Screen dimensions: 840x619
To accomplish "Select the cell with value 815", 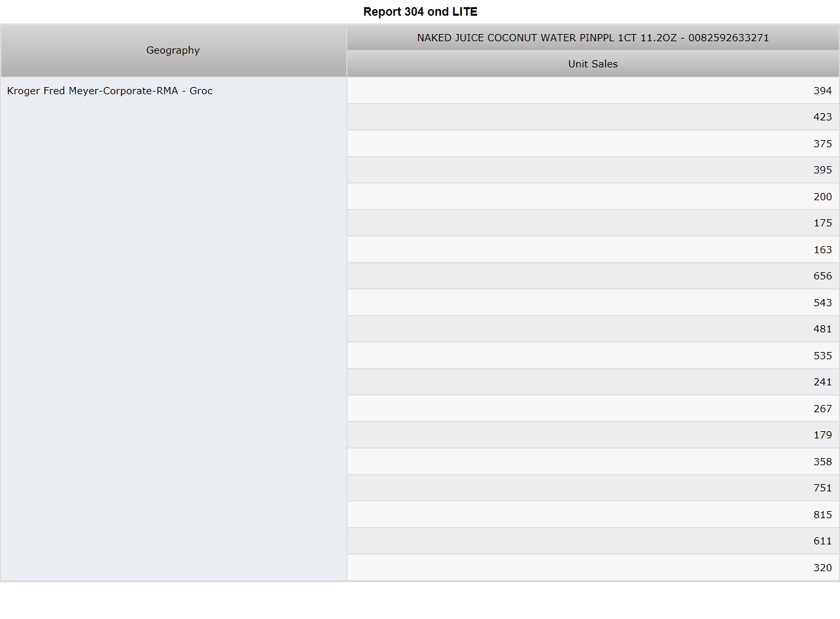I will click(593, 514).
